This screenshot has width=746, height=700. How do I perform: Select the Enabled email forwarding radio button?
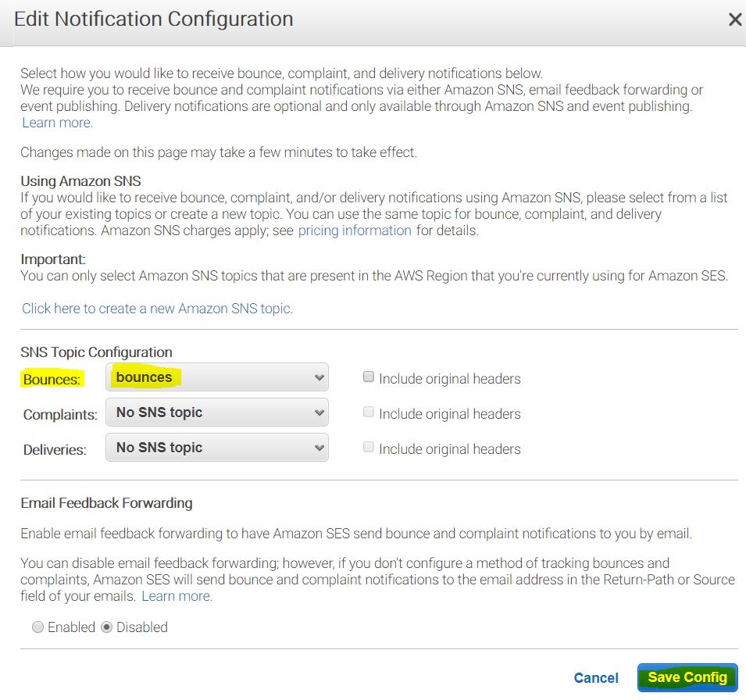point(37,627)
